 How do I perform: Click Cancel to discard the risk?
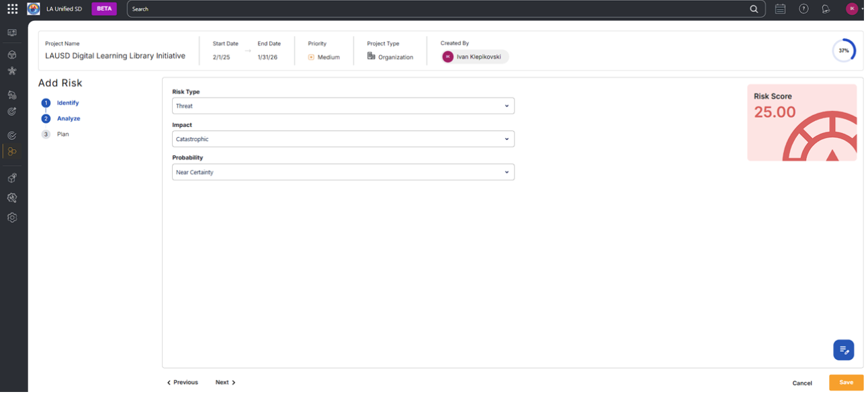click(801, 383)
